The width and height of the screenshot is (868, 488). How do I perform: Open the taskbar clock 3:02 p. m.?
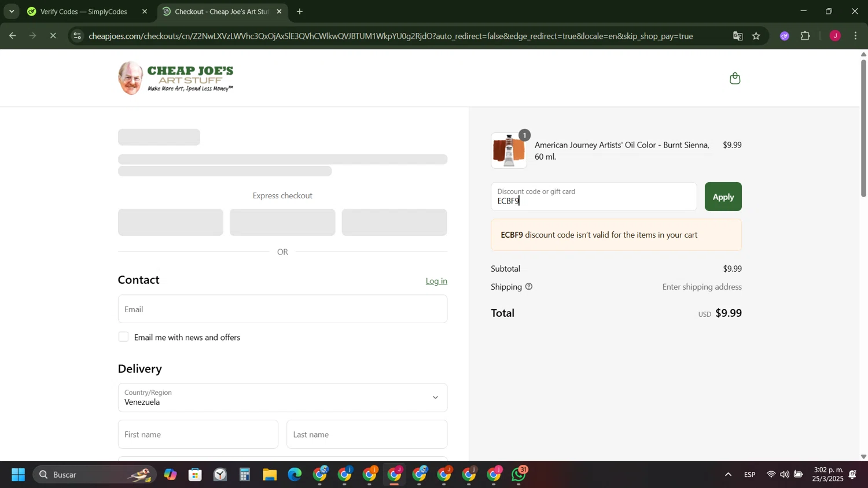[x=827, y=475]
